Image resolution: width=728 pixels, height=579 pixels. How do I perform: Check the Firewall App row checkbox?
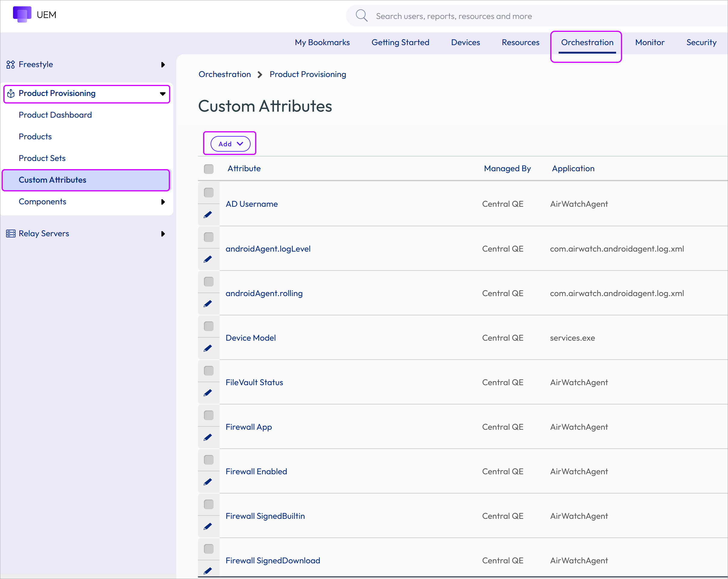[209, 415]
